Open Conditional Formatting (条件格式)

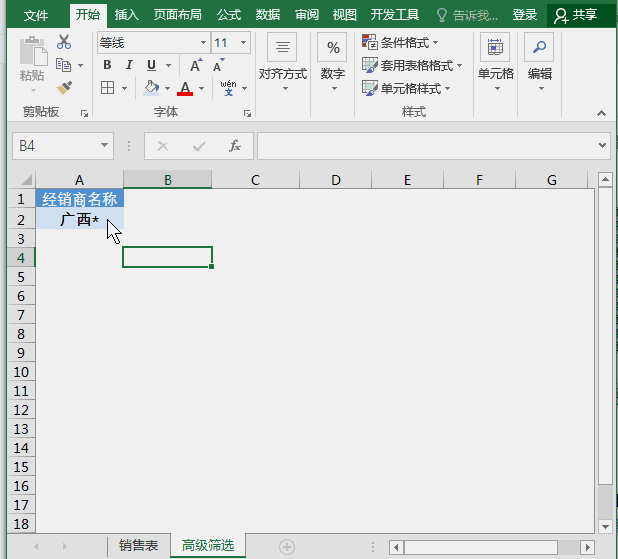point(400,42)
